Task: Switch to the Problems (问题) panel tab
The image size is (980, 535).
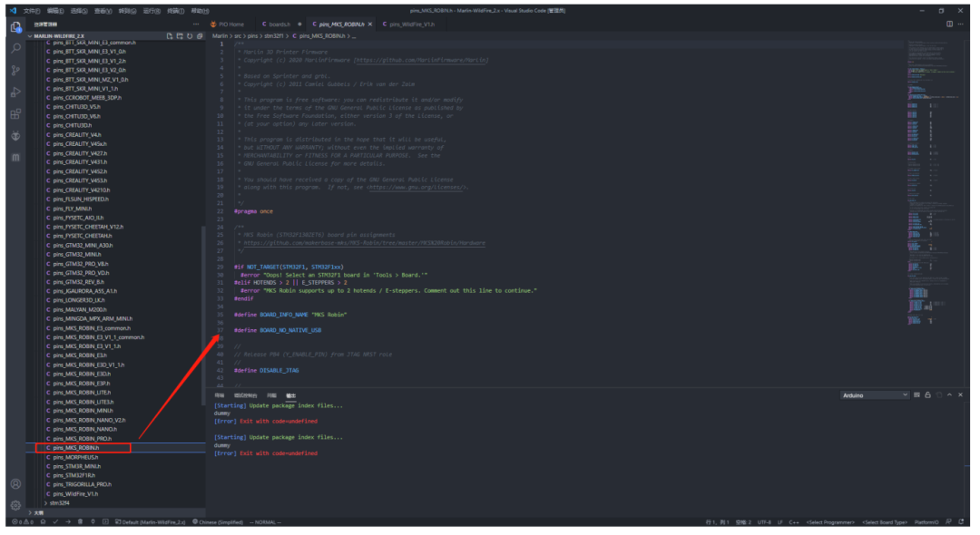Action: [x=271, y=395]
